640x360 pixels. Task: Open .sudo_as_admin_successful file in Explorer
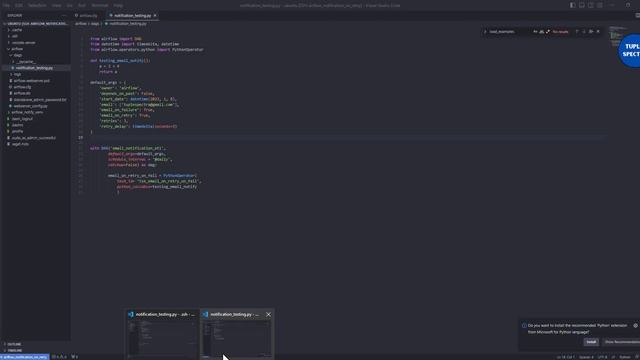point(33,138)
